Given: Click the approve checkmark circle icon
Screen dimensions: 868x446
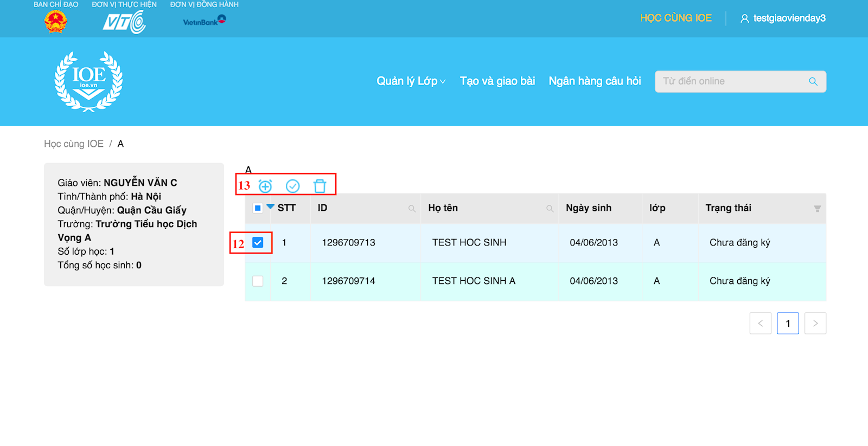Looking at the screenshot, I should point(292,186).
